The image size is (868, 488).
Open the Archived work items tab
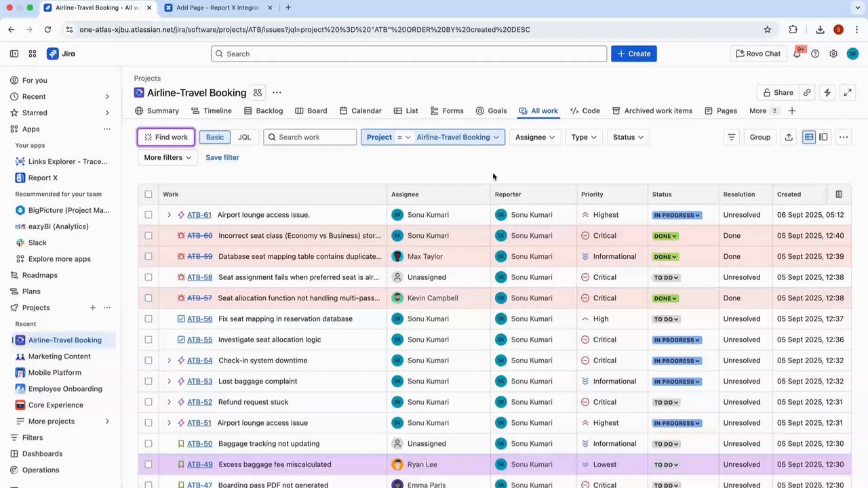(652, 110)
